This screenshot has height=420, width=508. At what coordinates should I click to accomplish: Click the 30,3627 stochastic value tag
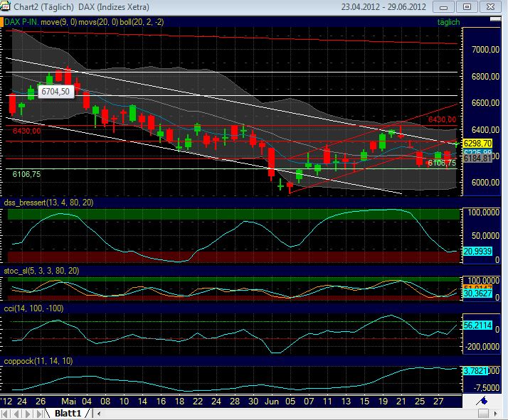478,294
